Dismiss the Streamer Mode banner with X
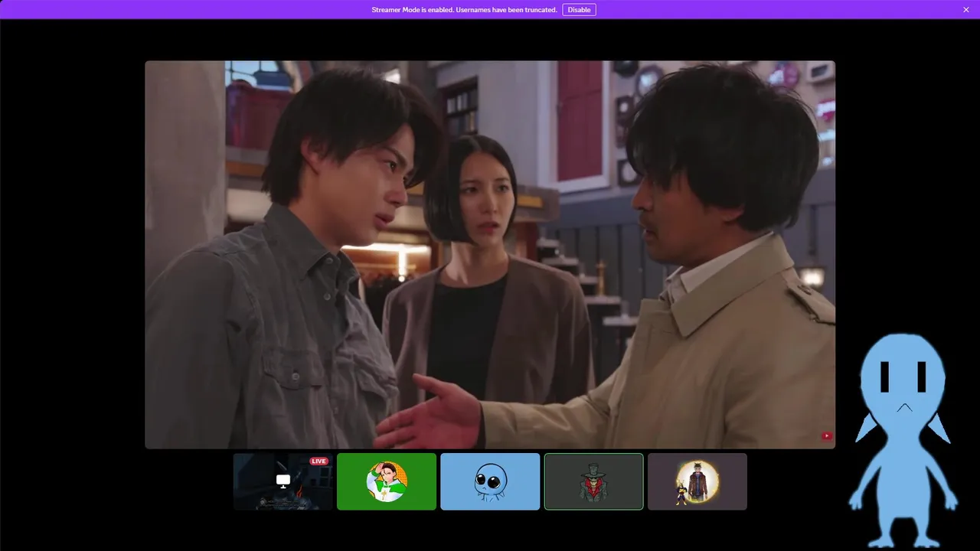The image size is (980, 551). point(966,10)
